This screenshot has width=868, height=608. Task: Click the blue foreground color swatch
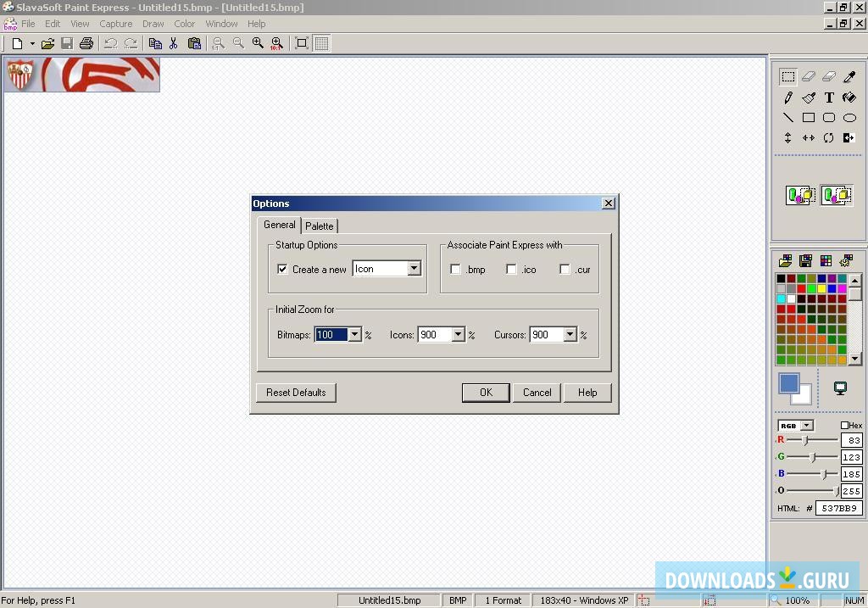[x=788, y=383]
